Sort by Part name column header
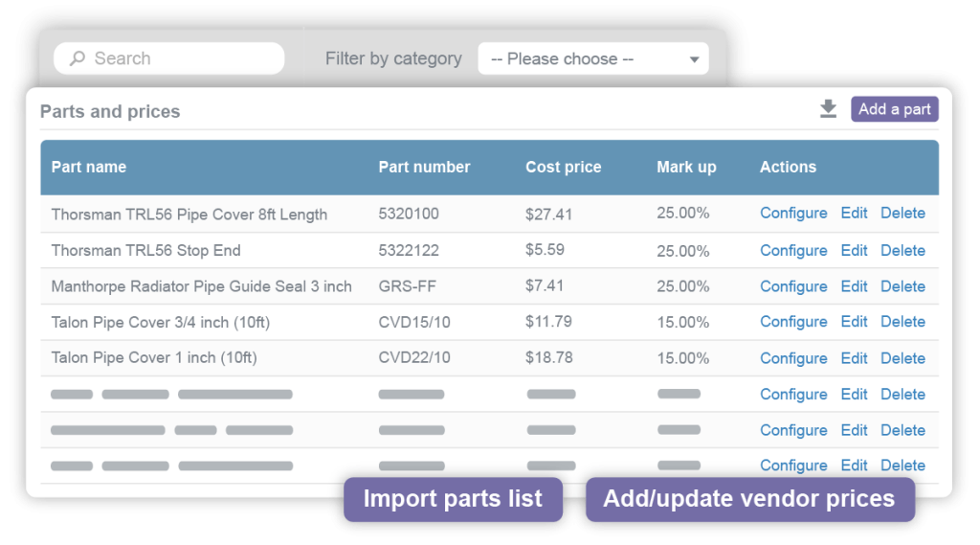The width and height of the screenshot is (980, 545). [x=89, y=167]
